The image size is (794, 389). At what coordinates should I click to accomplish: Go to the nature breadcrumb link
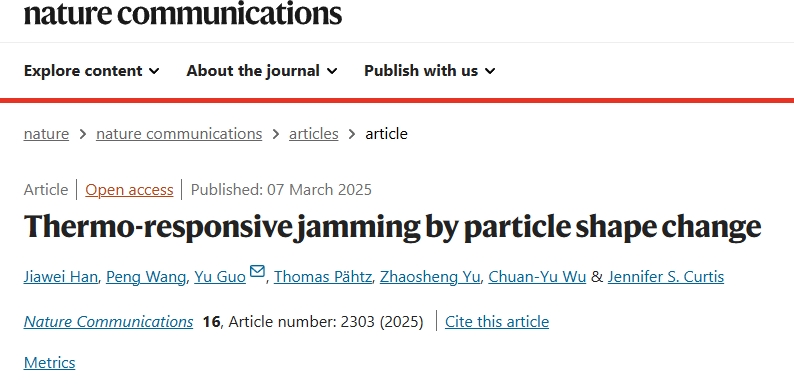pyautogui.click(x=46, y=134)
